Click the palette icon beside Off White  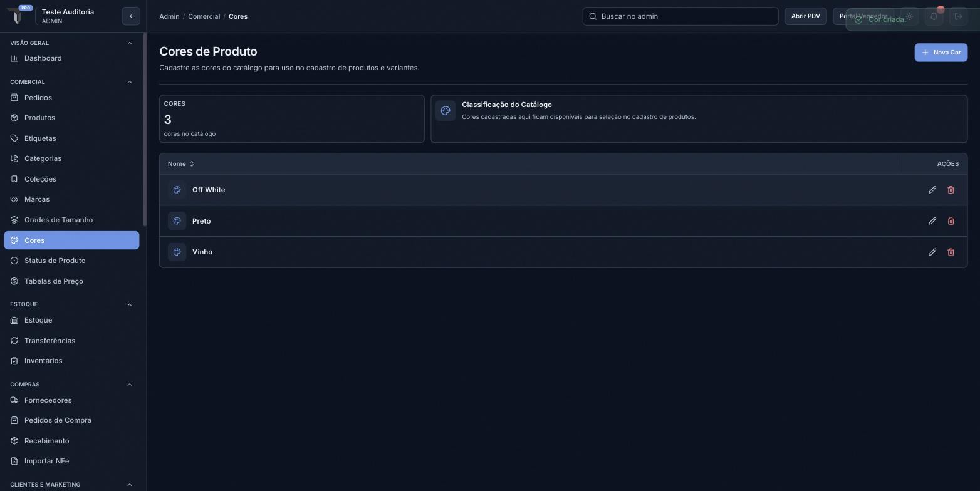(x=177, y=190)
